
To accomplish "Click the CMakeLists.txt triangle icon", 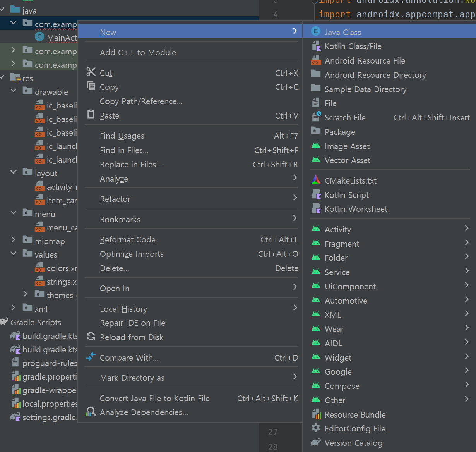I will 316,180.
